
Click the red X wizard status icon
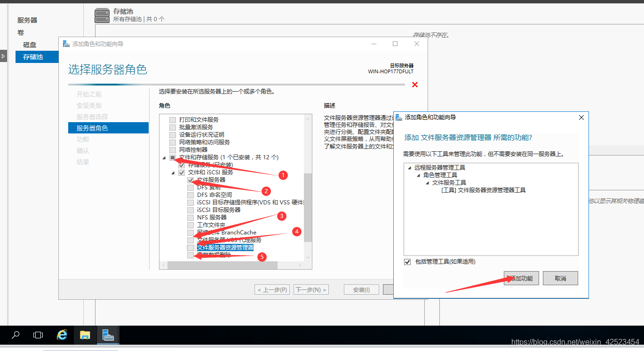[416, 85]
